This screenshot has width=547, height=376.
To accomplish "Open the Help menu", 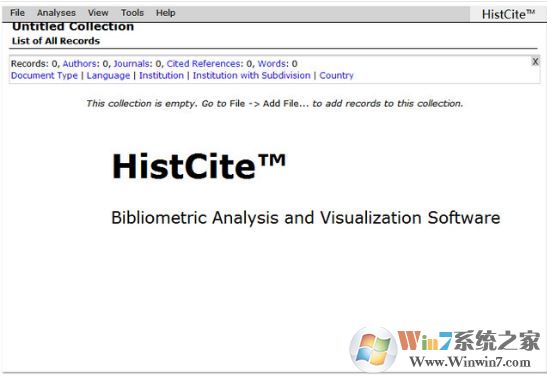I will tap(165, 13).
